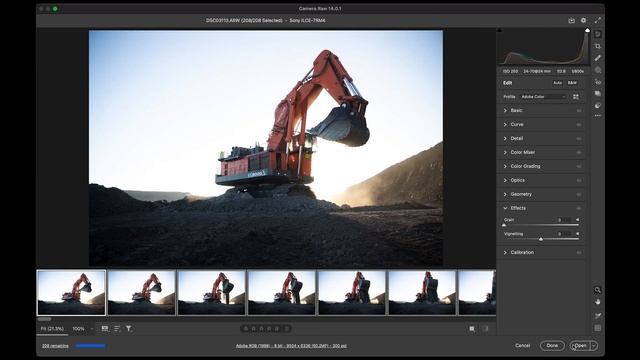Screen dimensions: 640x360
Task: Expand the Calibration panel
Action: pyautogui.click(x=505, y=252)
